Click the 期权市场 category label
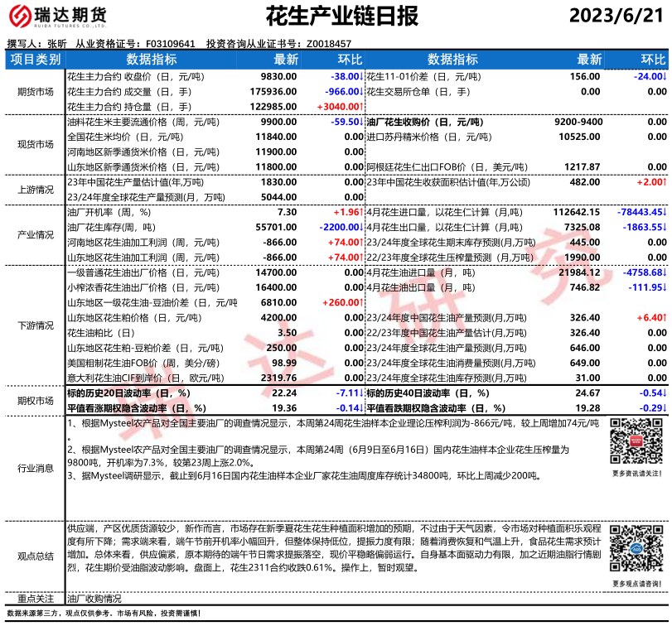The image size is (672, 626). coord(34,400)
